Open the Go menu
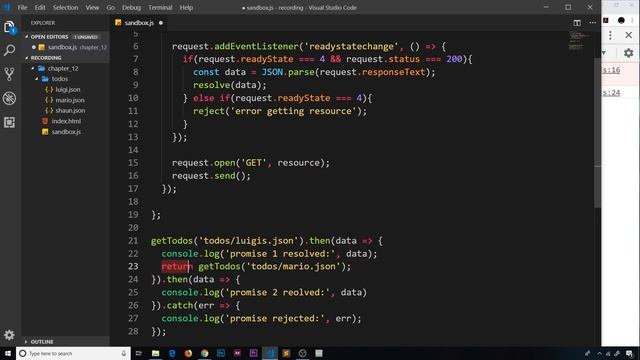This screenshot has height=360, width=640. (111, 7)
